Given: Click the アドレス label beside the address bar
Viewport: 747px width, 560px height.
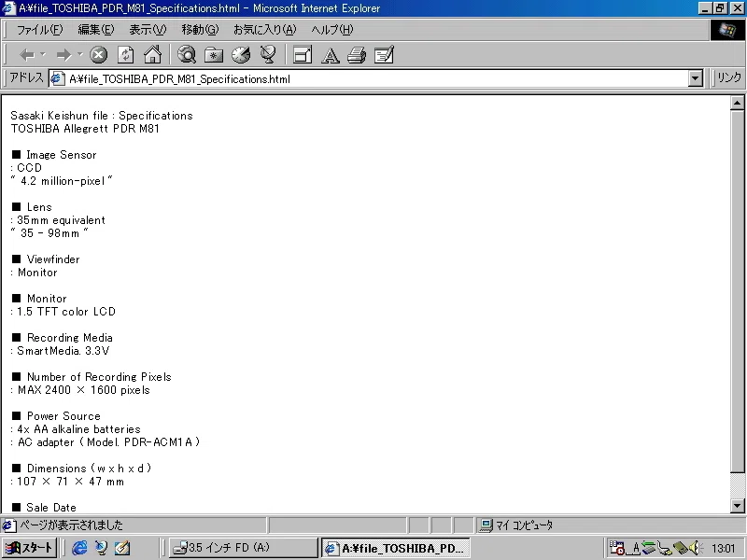Looking at the screenshot, I should [27, 77].
